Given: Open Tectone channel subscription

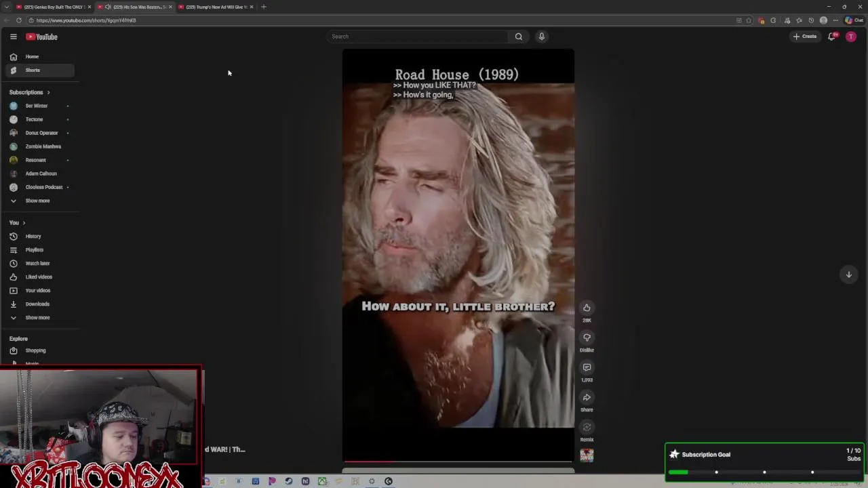Looking at the screenshot, I should click(x=41, y=119).
